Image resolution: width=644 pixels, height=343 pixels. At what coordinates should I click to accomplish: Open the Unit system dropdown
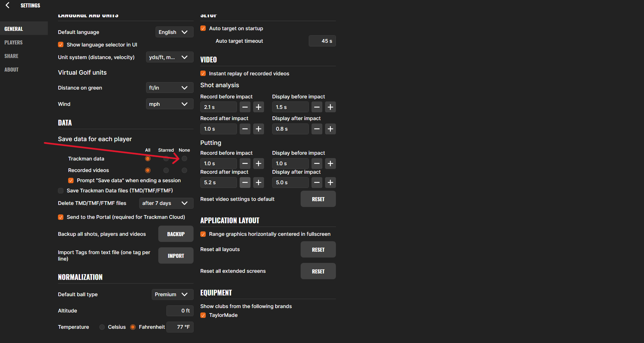(170, 57)
